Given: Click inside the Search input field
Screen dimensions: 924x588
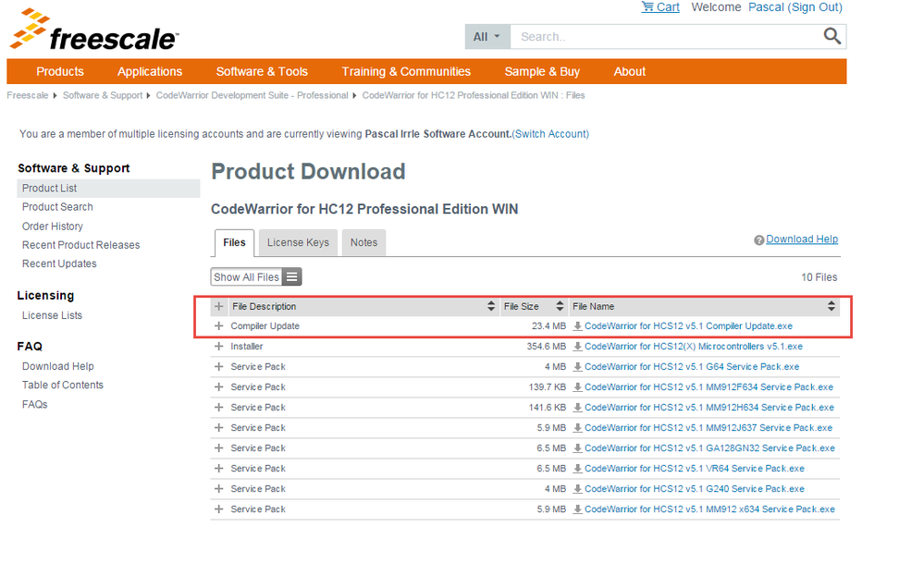Looking at the screenshot, I should tap(666, 37).
